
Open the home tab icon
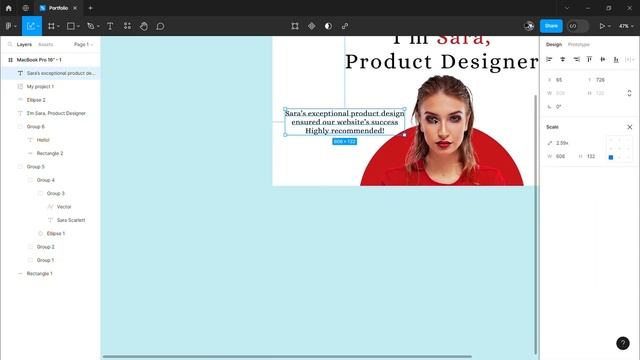tap(9, 8)
